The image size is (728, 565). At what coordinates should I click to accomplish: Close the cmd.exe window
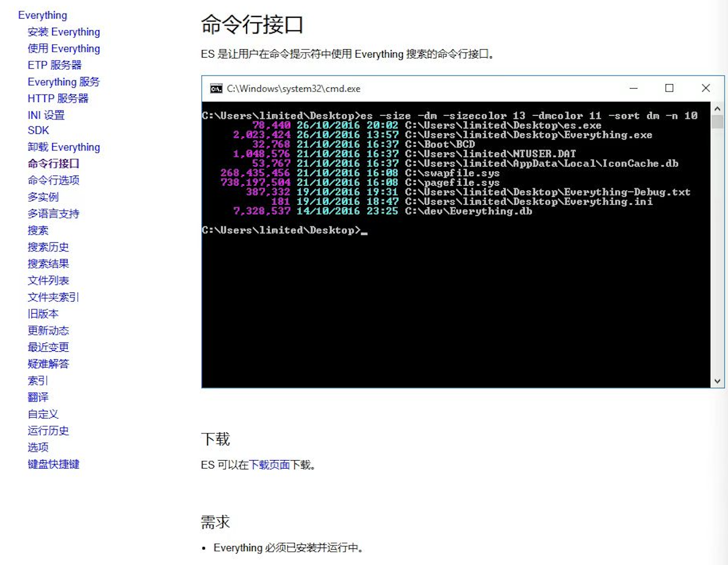(706, 88)
